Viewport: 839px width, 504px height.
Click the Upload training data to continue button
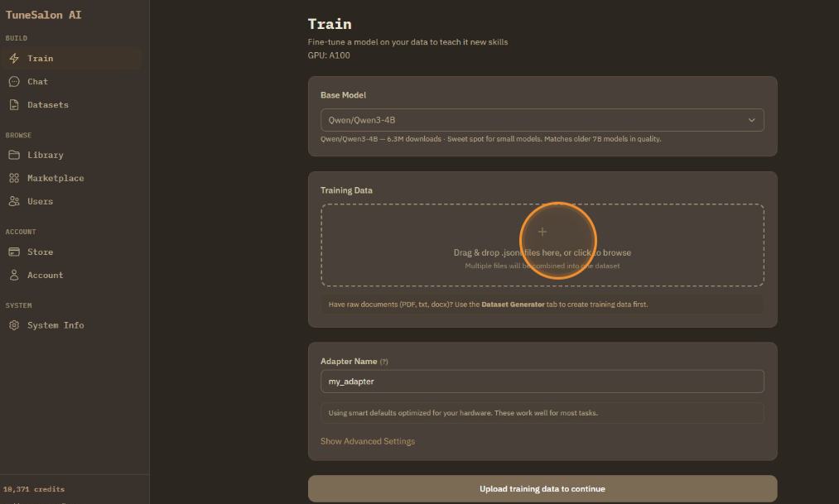click(x=542, y=488)
